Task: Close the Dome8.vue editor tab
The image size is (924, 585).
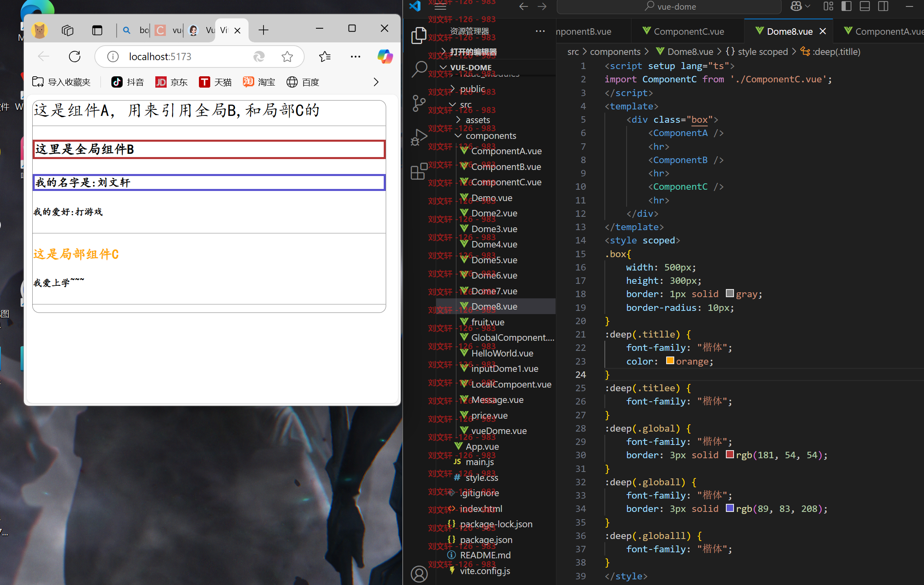Action: pyautogui.click(x=823, y=31)
